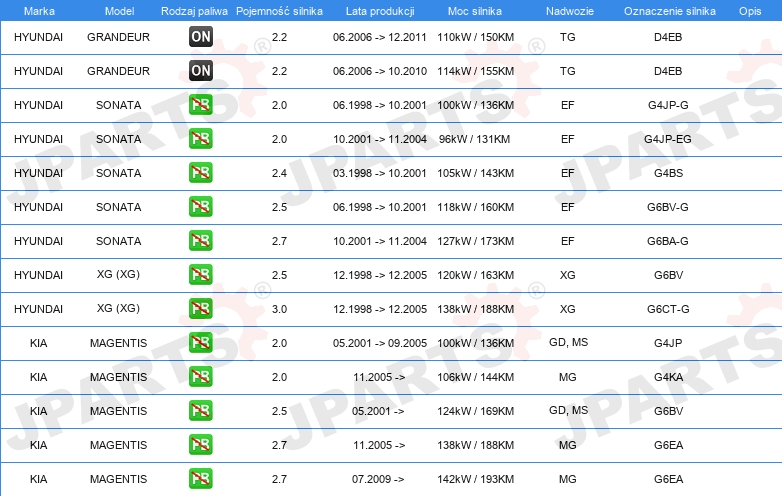The width and height of the screenshot is (782, 496).
Task: Click power value 142kW / 193KM
Action: 475,479
